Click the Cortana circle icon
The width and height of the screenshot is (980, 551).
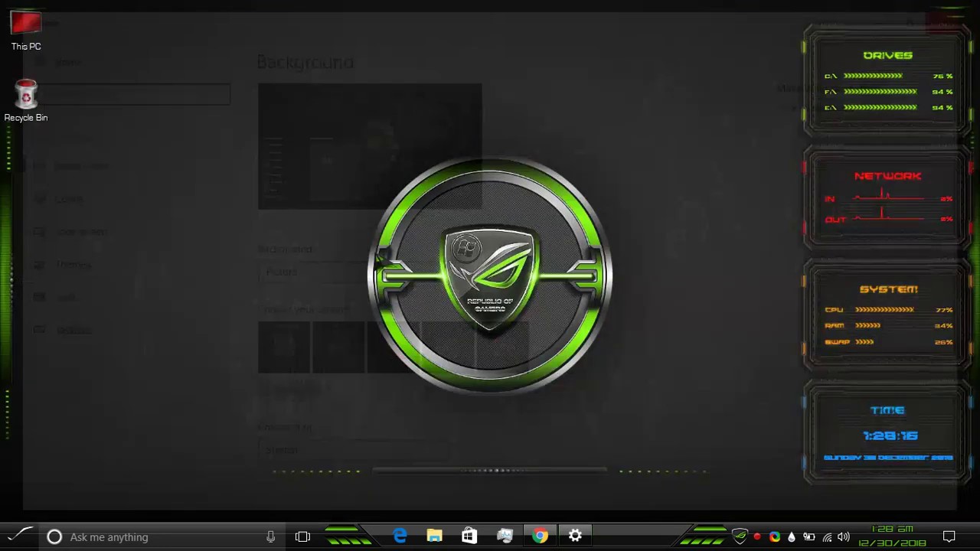(x=54, y=537)
